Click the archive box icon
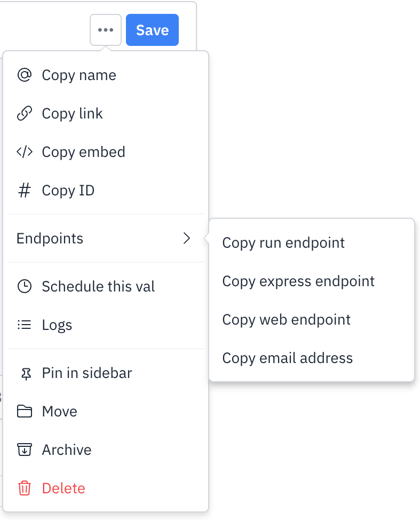 25,450
